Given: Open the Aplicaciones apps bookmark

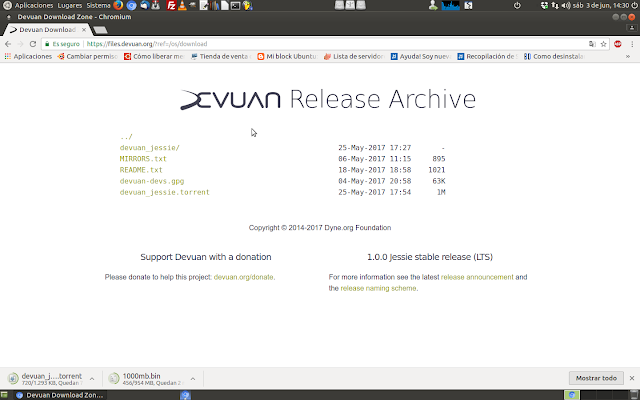Looking at the screenshot, I should click(x=28, y=56).
